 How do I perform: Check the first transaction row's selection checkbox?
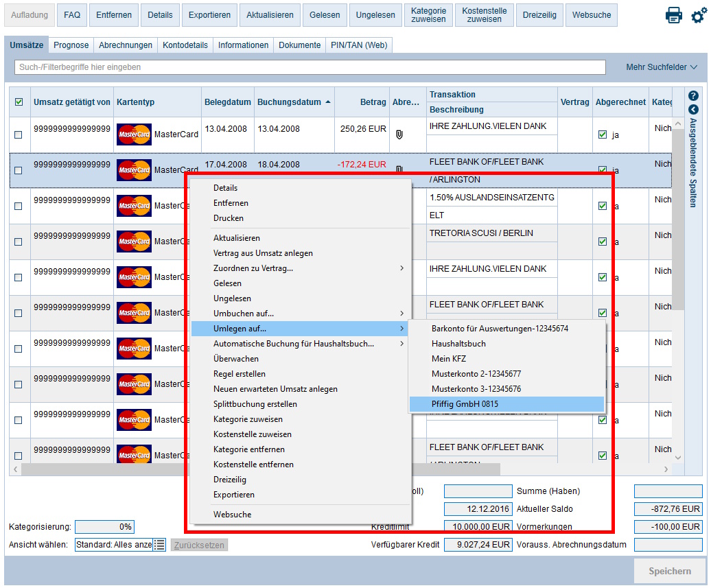tap(19, 135)
